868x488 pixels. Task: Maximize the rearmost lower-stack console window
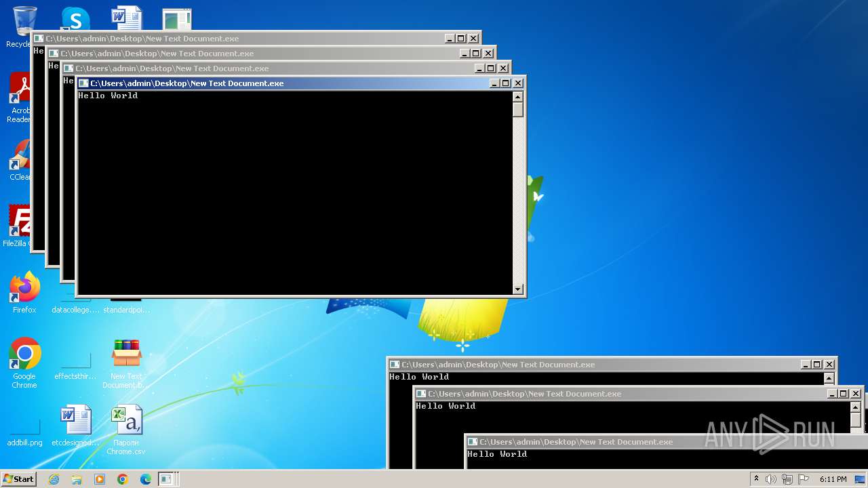point(817,365)
